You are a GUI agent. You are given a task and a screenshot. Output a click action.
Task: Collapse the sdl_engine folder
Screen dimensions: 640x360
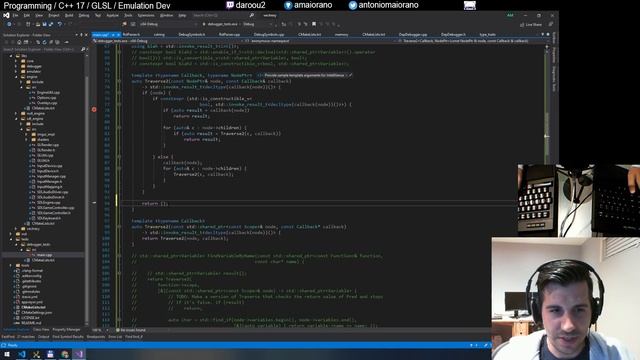pyautogui.click(x=16, y=119)
